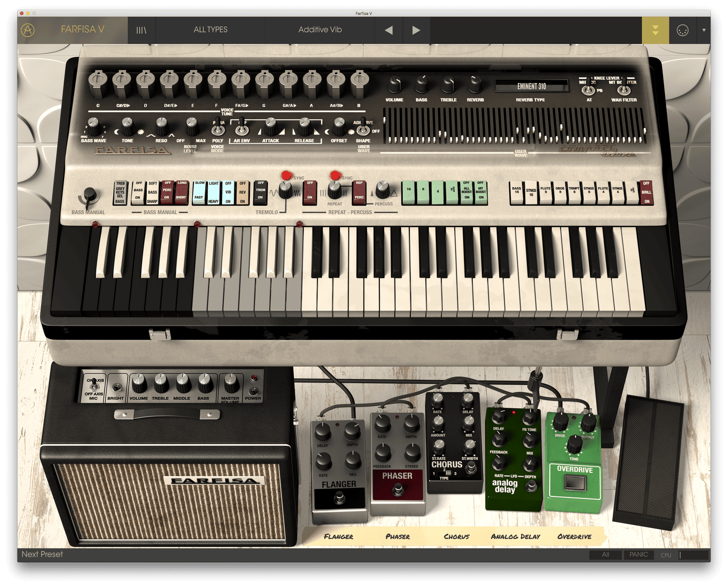Open the Chorus effect slot label
The width and height of the screenshot is (728, 587).
pos(456,537)
